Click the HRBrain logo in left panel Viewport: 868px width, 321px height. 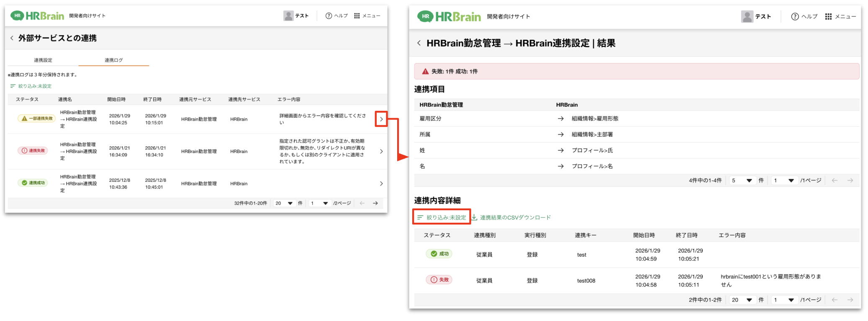tap(37, 16)
